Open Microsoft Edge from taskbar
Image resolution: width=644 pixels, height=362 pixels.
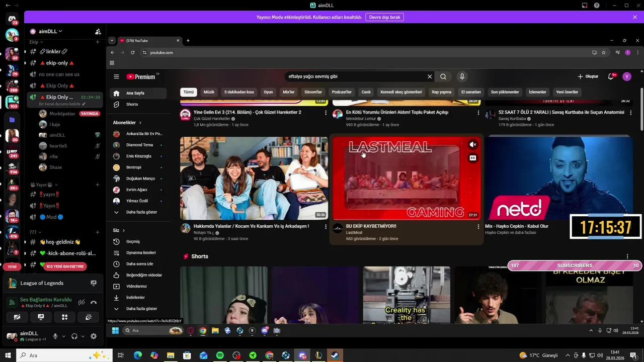point(137,355)
